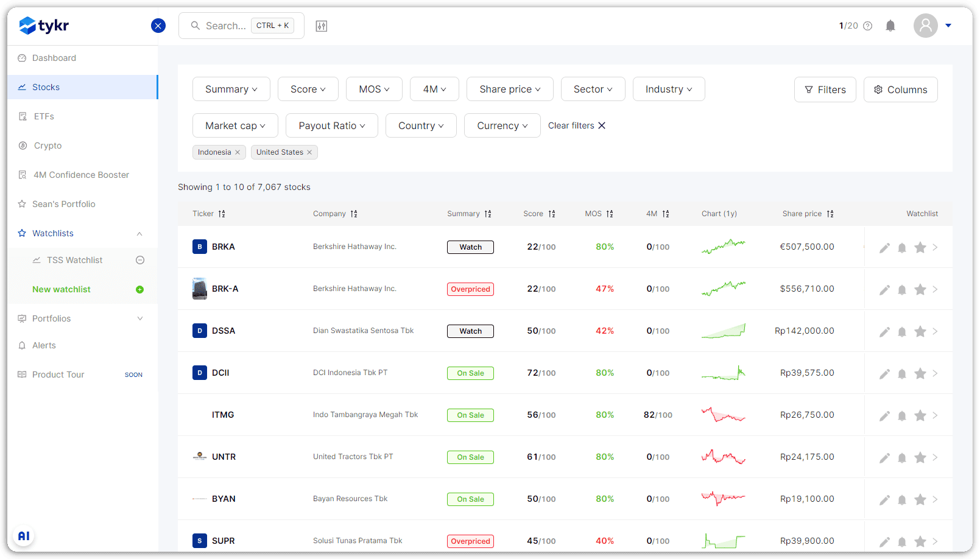The height and width of the screenshot is (559, 980).
Task: Star DCII for watchlist
Action: (x=920, y=373)
